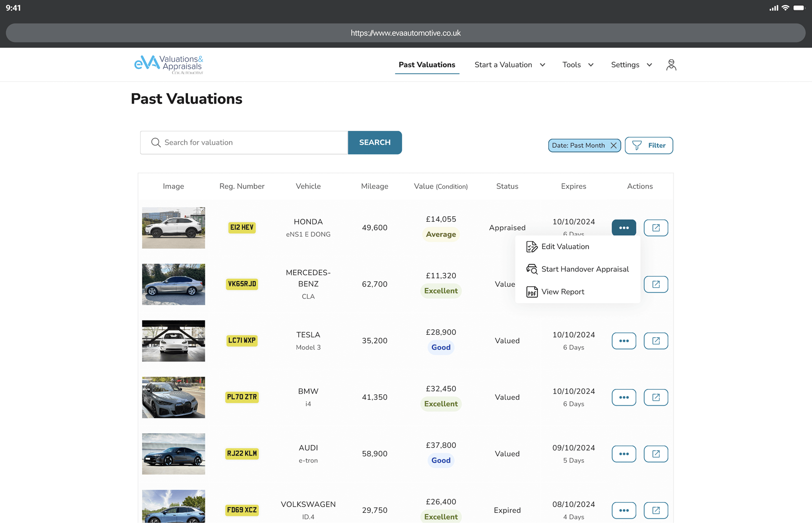Click the PL70 ZTR registration plate
812x523 pixels.
point(242,397)
